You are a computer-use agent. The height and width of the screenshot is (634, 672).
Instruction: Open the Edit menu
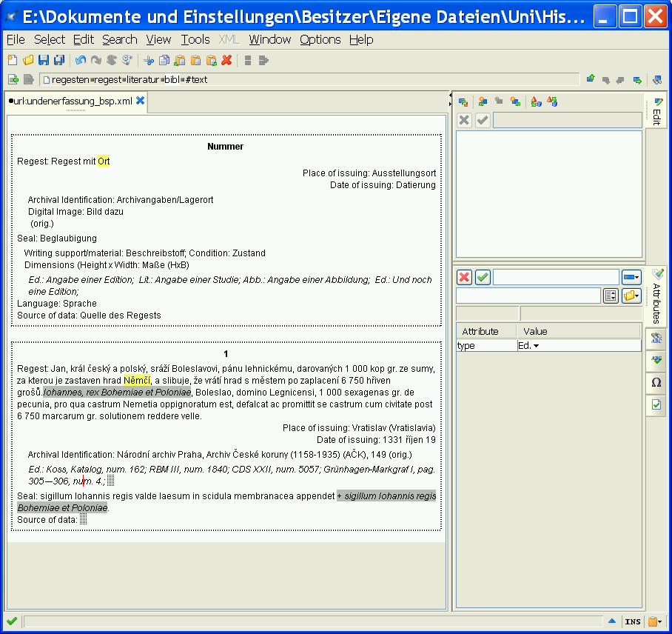(x=83, y=40)
